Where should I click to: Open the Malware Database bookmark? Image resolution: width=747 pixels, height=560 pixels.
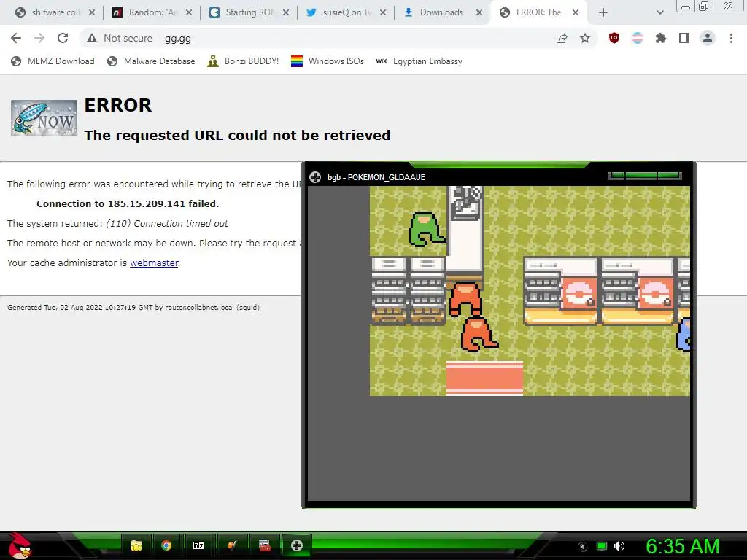tap(151, 61)
